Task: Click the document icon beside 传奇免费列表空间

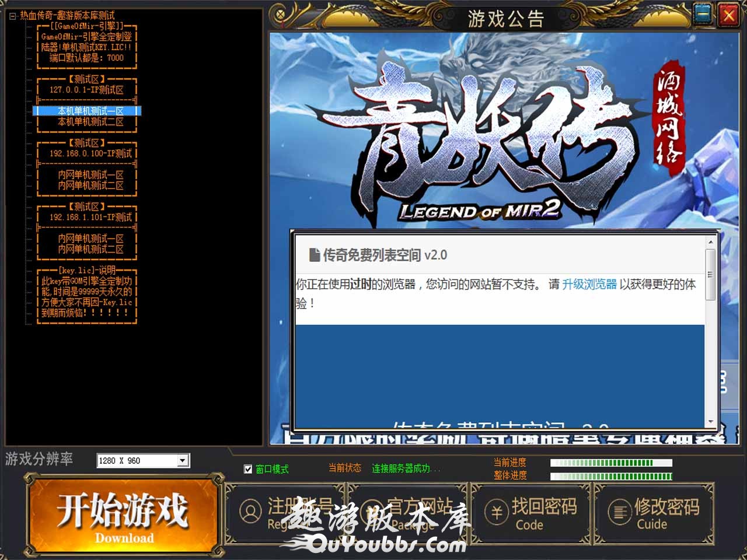Action: 315,255
